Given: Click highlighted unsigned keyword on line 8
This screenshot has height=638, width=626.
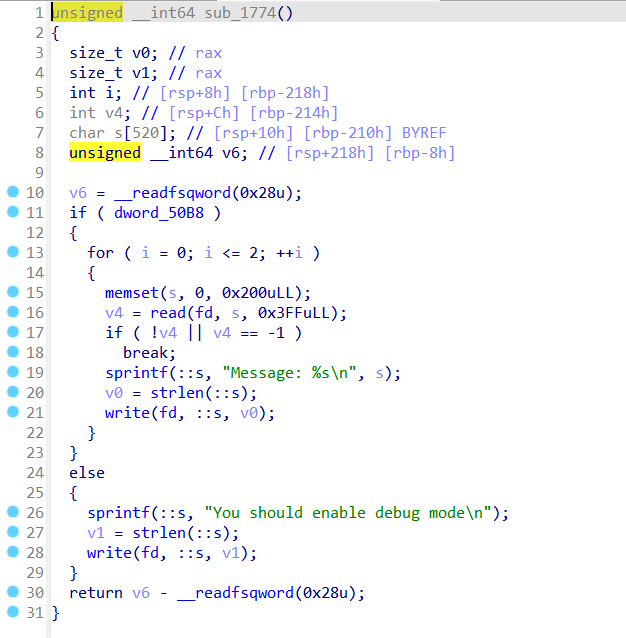Looking at the screenshot, I should (x=105, y=153).
